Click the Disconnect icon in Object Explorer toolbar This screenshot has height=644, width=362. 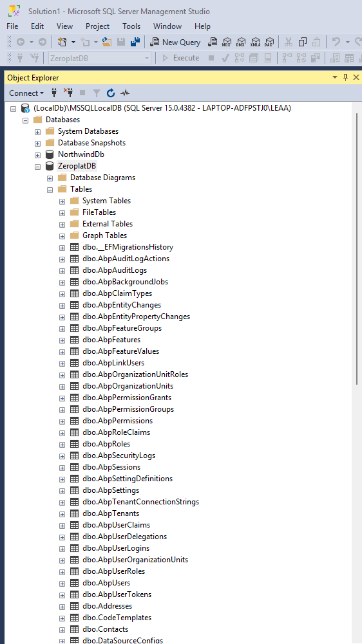[68, 93]
